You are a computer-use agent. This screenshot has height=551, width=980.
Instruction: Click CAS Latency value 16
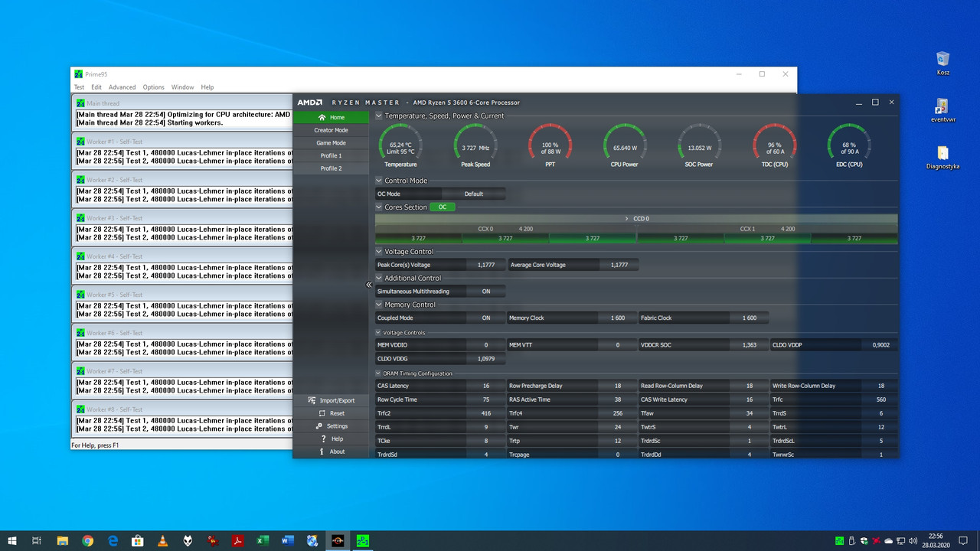pos(486,386)
